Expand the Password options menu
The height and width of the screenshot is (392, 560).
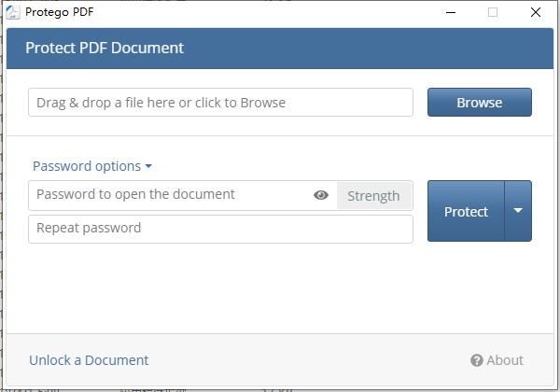point(91,166)
